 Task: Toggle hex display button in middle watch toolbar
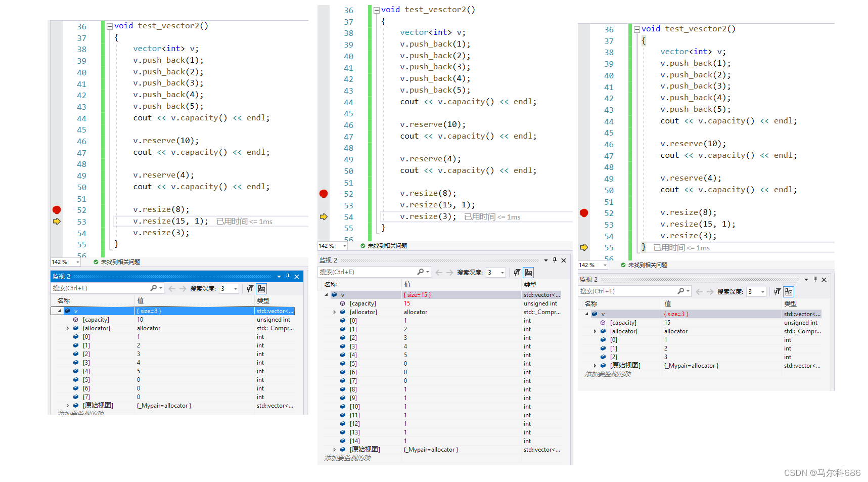pyautogui.click(x=528, y=273)
